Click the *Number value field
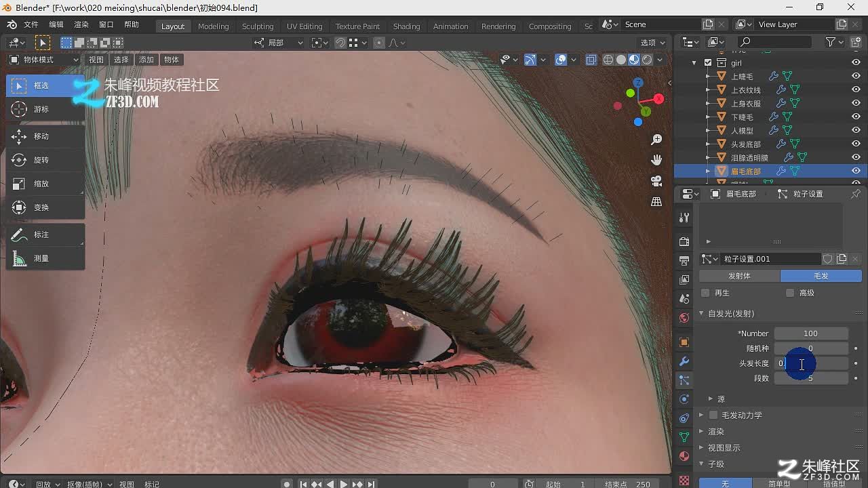This screenshot has height=488, width=868. (x=811, y=333)
